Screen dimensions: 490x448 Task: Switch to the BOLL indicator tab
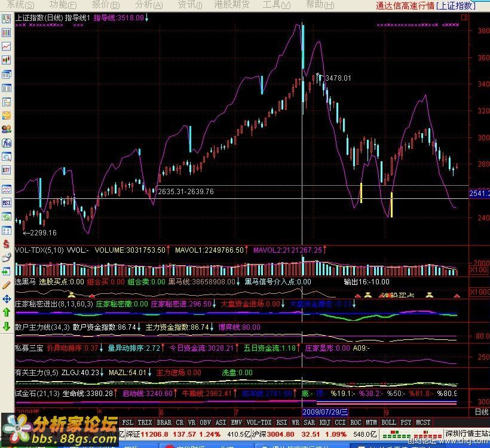pos(389,422)
